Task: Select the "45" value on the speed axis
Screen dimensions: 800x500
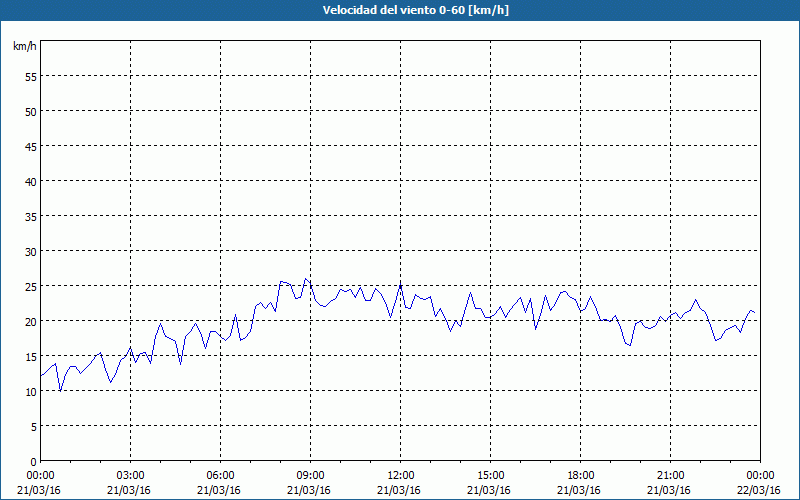Action: click(31, 149)
